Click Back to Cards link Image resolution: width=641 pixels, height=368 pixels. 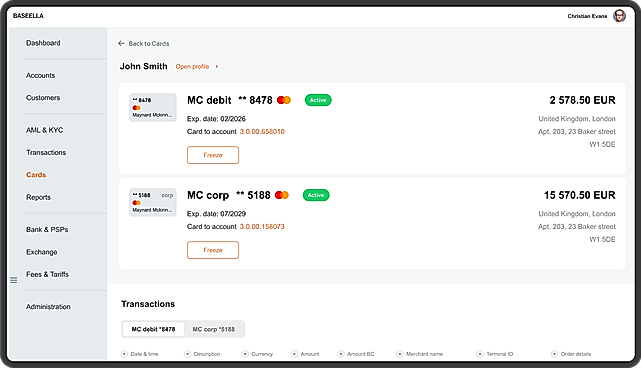[x=149, y=43]
